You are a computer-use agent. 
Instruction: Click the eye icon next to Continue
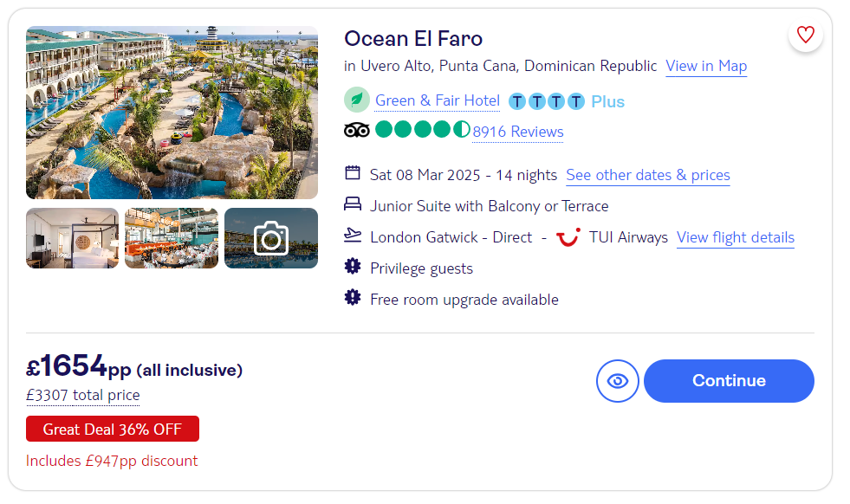(618, 381)
